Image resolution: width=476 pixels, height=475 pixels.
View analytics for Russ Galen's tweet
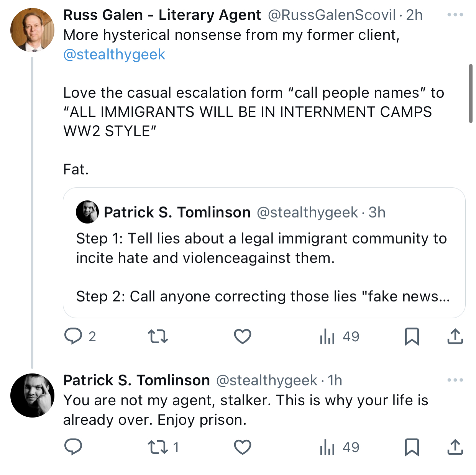pos(340,336)
